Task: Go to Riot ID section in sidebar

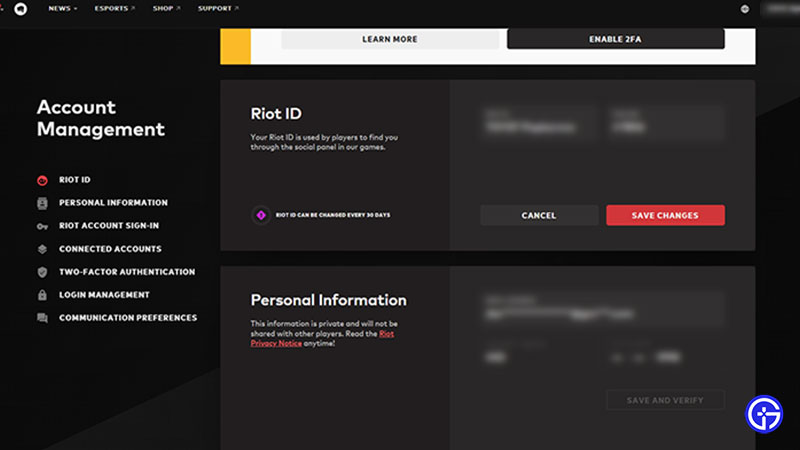Action: click(74, 180)
